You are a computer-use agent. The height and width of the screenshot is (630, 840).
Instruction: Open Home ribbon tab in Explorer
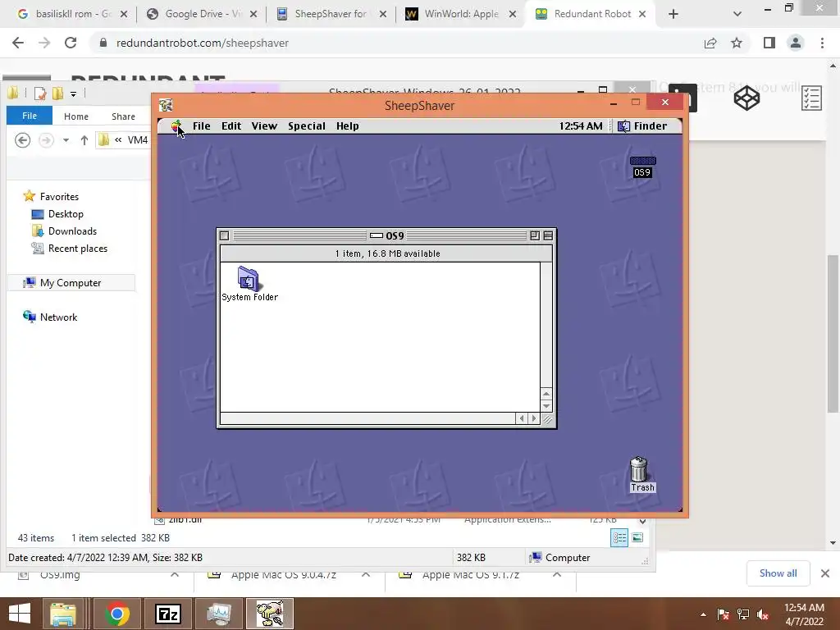point(76,116)
